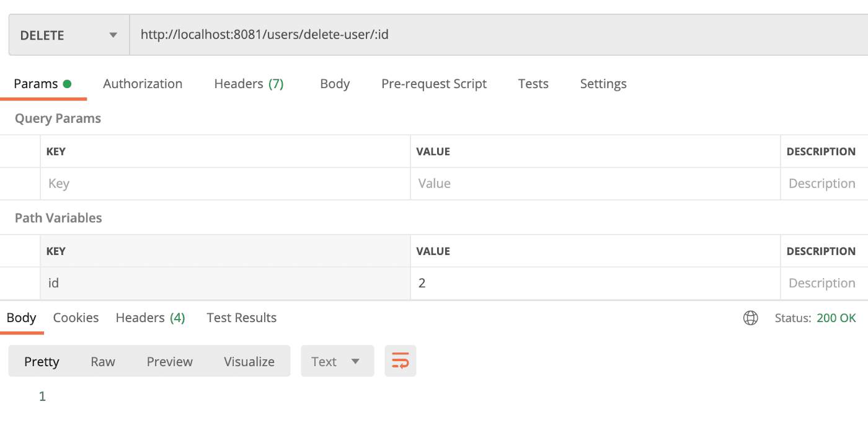Screen dimensions: 868x427
Task: Select the Preview response view
Action: [170, 361]
